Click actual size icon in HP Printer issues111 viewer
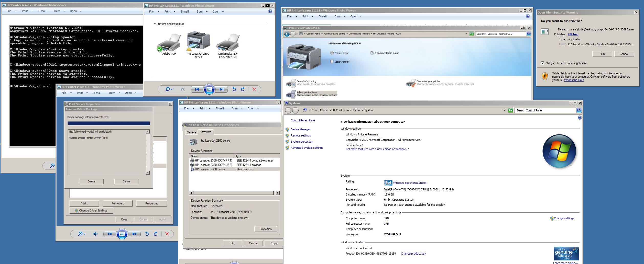This screenshot has width=644, height=264. 182,89
